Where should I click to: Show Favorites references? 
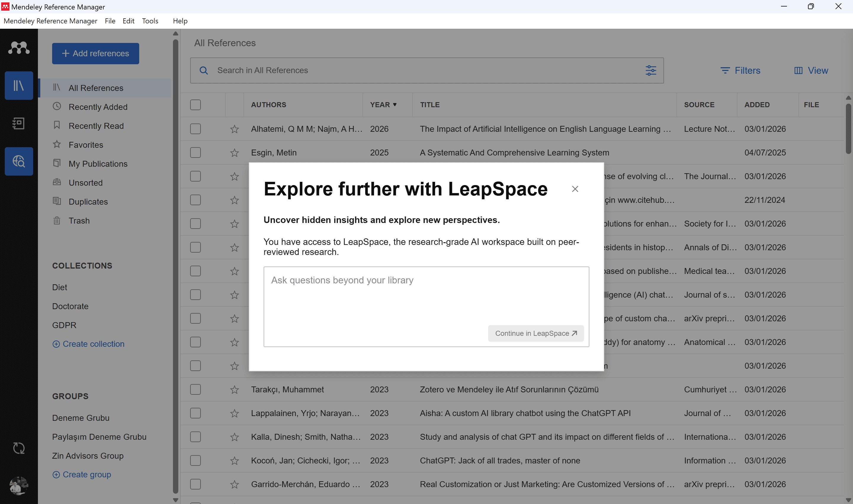[x=86, y=145]
